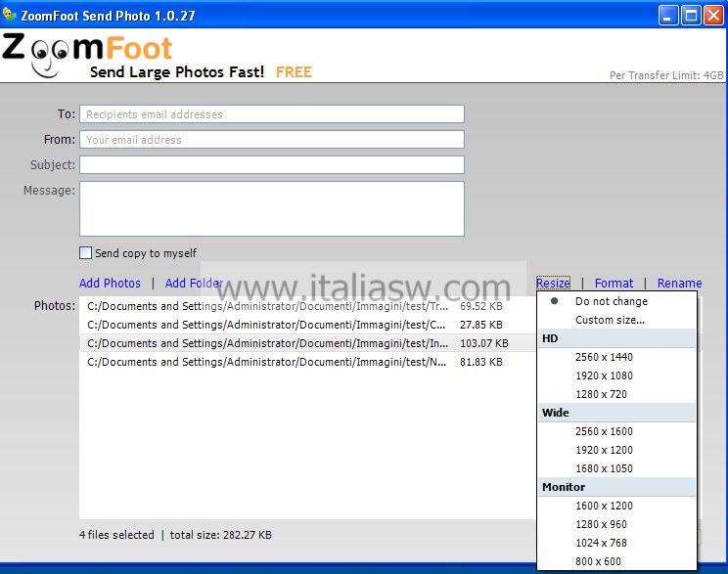Select 1680 x 1050 wide size
Screen dimensions: 728x574
[617, 468]
